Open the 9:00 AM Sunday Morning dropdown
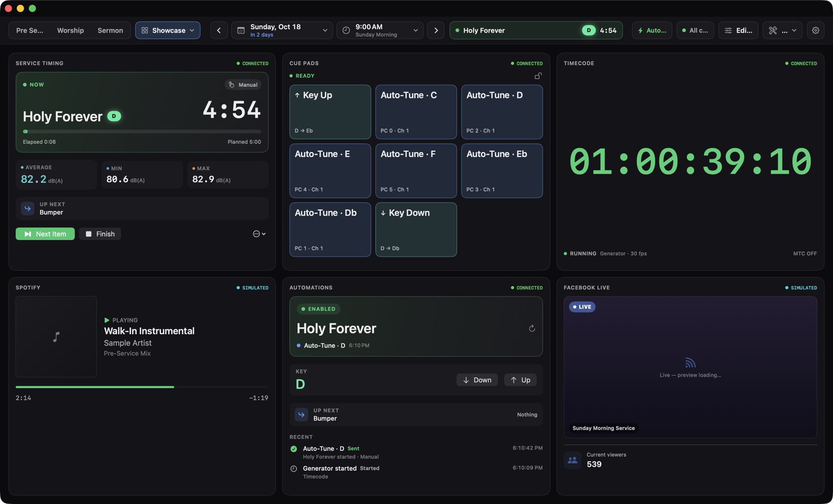 pos(380,30)
